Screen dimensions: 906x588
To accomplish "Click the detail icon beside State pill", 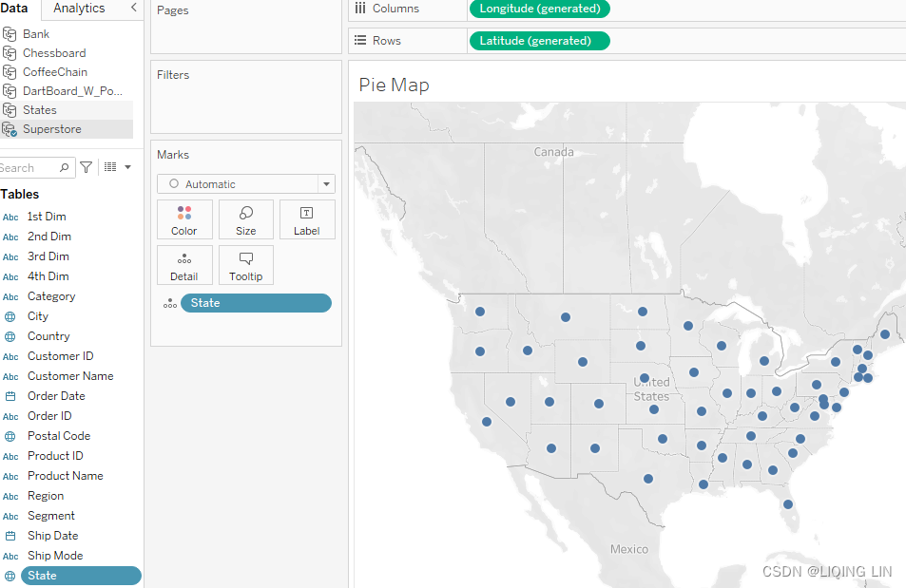I will click(170, 303).
